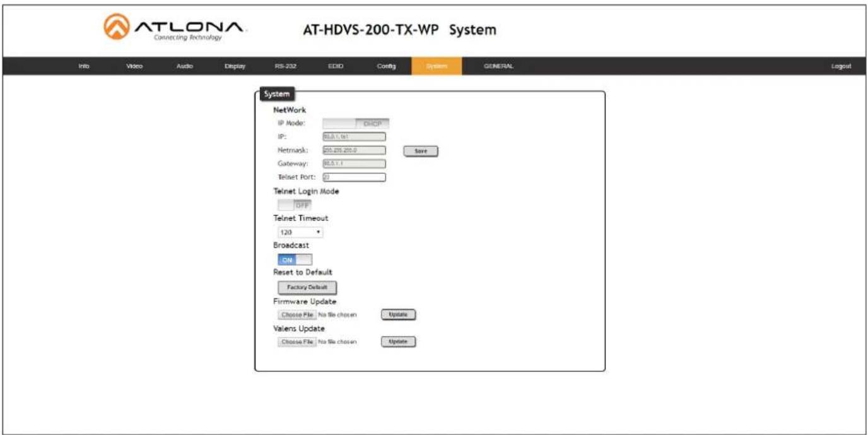Viewport: 868px width, 435px height.
Task: Select the highlighted System tab
Action: (437, 66)
